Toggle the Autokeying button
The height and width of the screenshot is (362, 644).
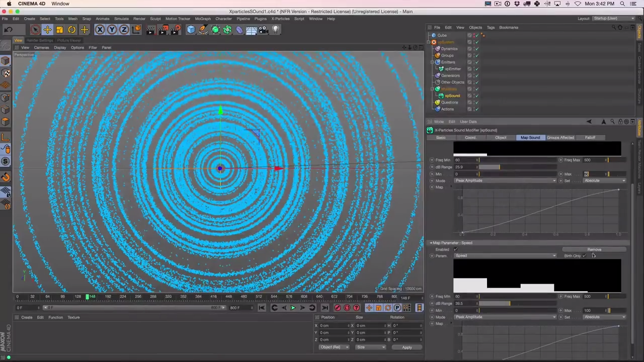click(347, 308)
